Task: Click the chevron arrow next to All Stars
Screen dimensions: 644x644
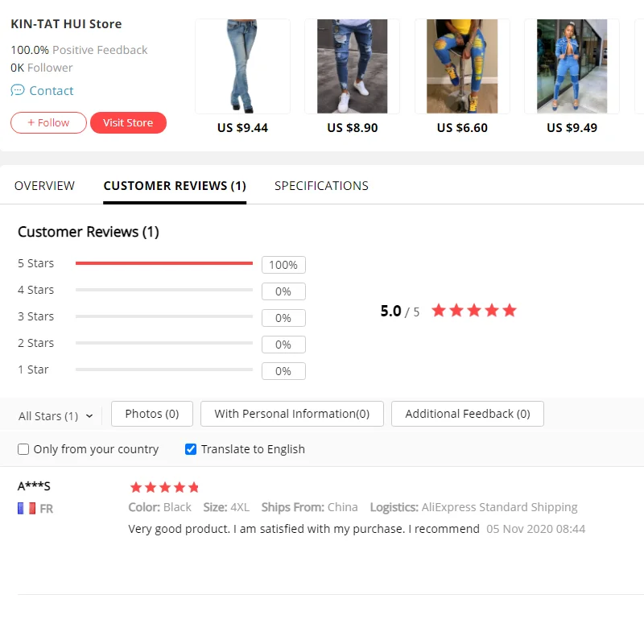Action: 89,416
